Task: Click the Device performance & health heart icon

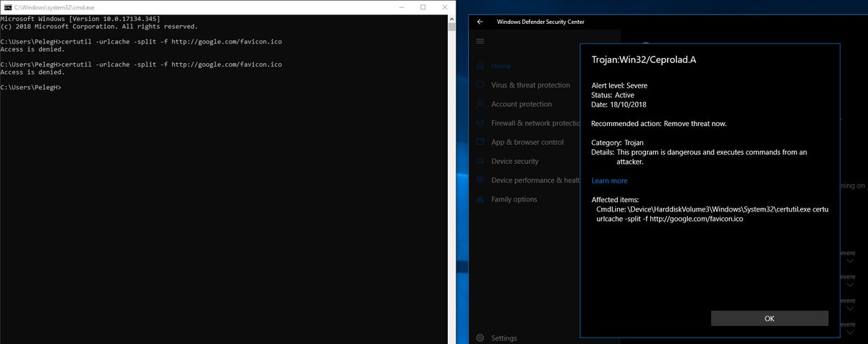Action: (x=480, y=180)
